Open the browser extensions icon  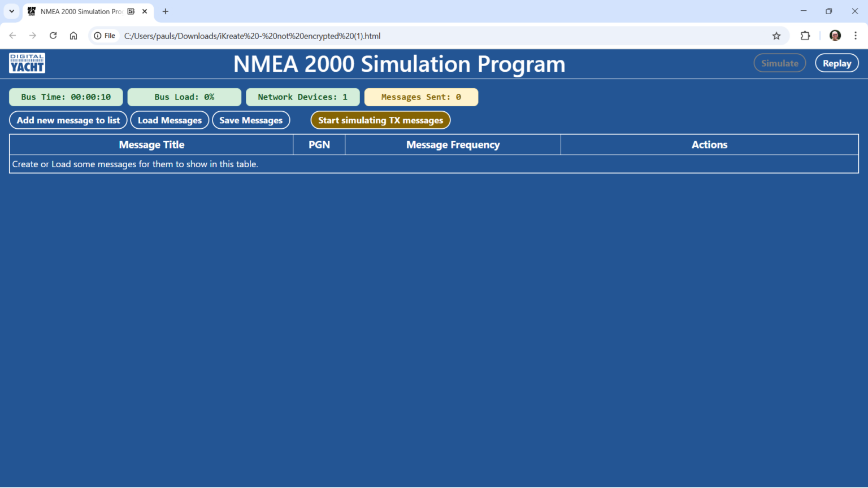point(805,36)
